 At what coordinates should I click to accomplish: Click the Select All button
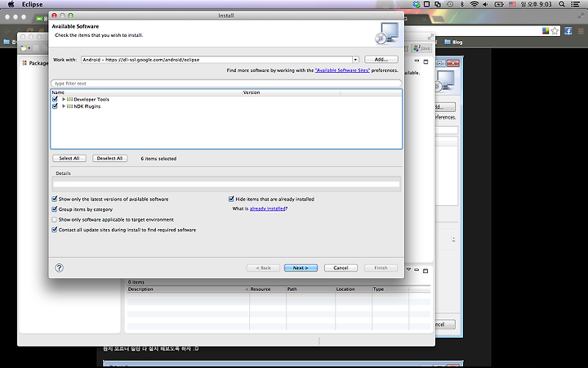pyautogui.click(x=69, y=159)
